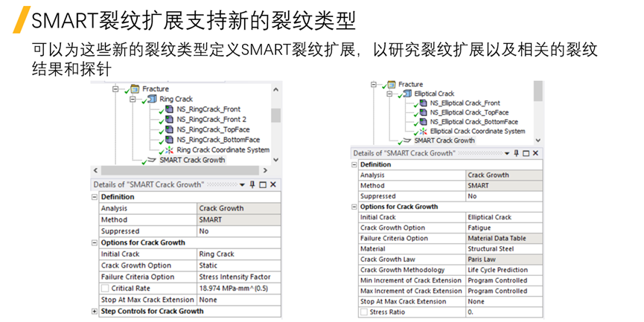Click Stop At Max Crack Extension None, left panel
The height and width of the screenshot is (322, 644).
point(239,300)
